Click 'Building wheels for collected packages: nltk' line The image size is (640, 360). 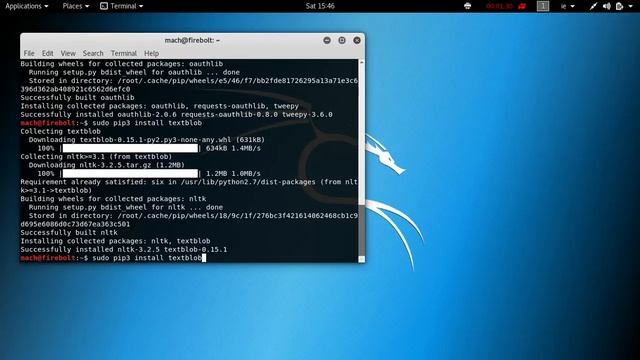coord(113,199)
